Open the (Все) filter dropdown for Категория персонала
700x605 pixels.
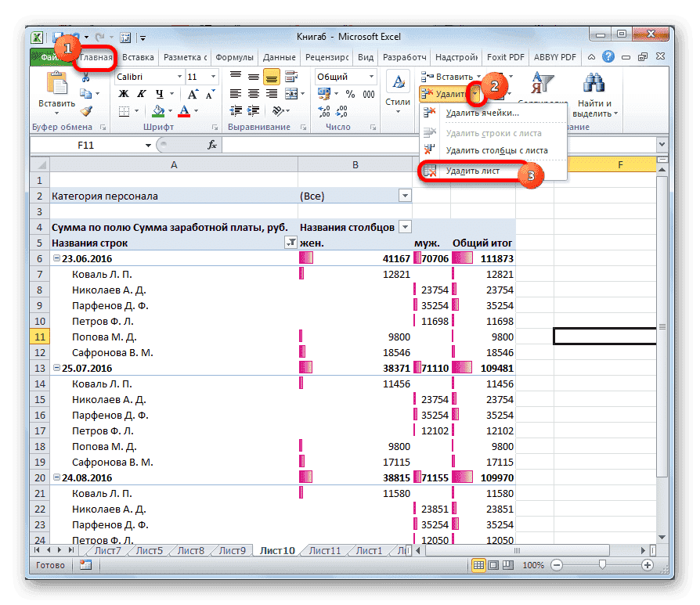[x=405, y=195]
